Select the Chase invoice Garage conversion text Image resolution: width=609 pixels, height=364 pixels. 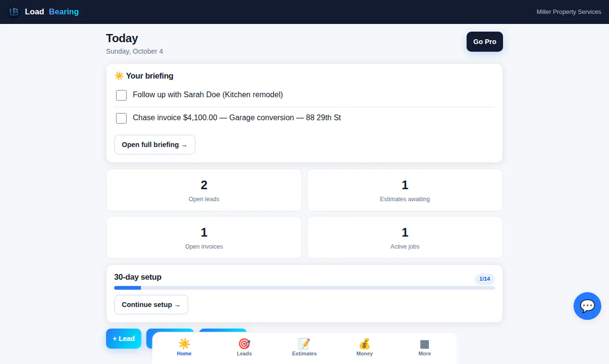(237, 118)
